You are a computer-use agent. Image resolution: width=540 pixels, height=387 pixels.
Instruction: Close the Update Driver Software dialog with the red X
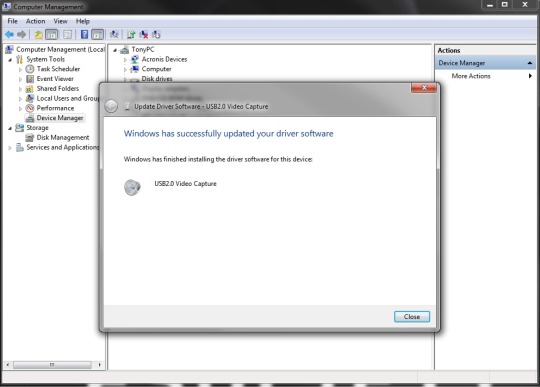pos(424,88)
